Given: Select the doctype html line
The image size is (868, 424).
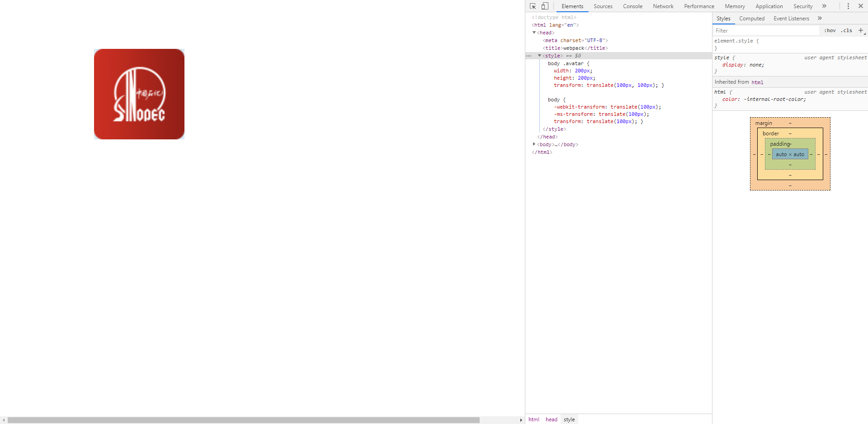Looking at the screenshot, I should 554,18.
